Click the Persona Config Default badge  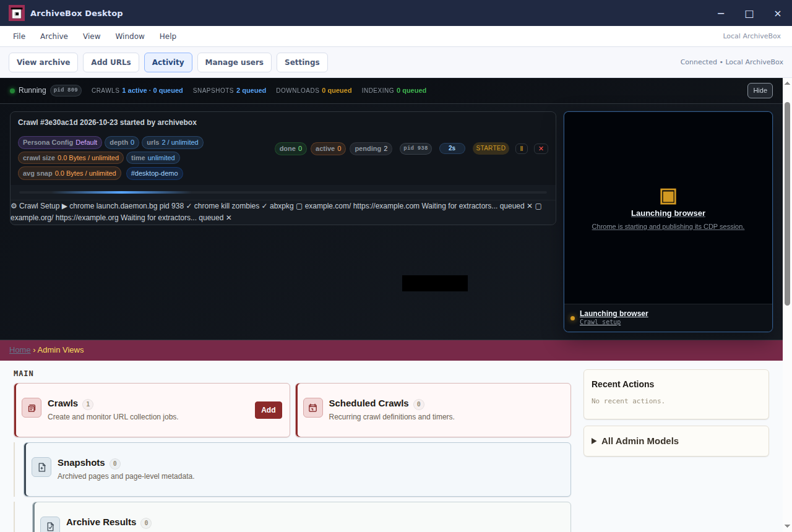pos(60,142)
